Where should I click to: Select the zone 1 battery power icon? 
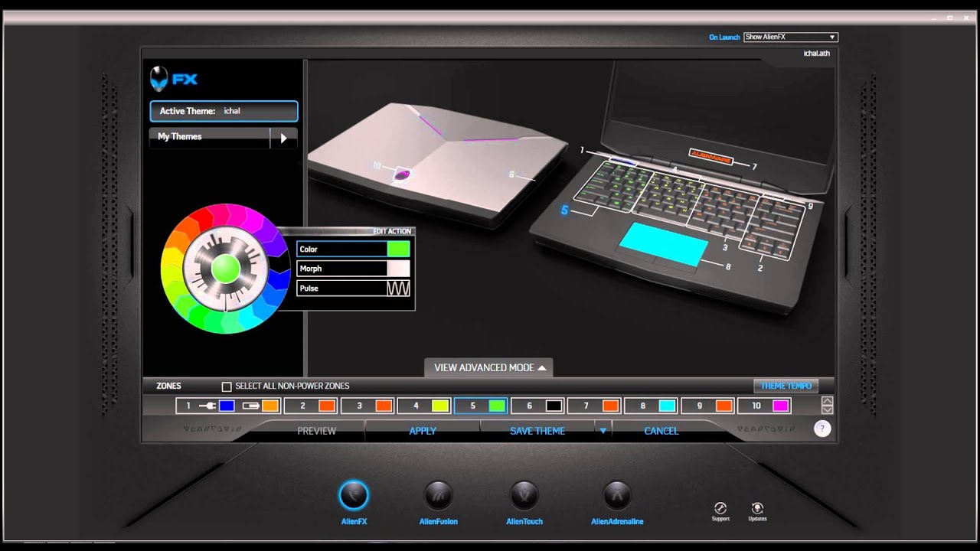click(251, 406)
